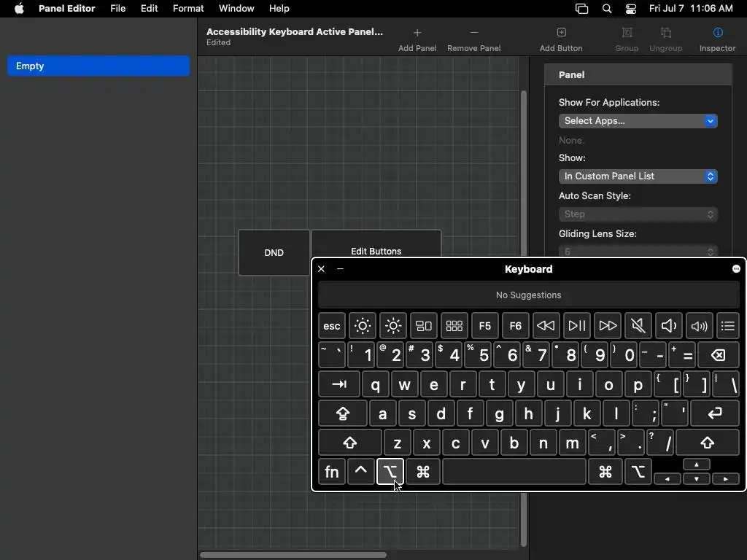Open the Format menu
The height and width of the screenshot is (560, 747).
click(x=188, y=9)
